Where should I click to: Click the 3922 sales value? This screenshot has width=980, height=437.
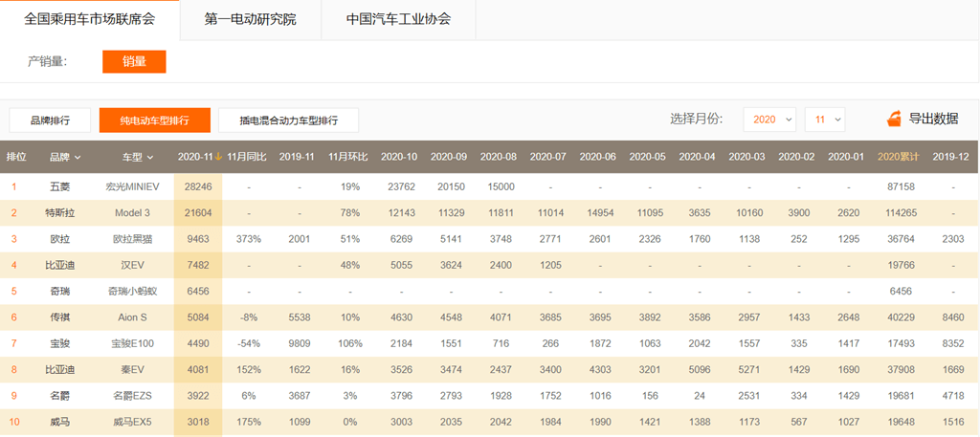click(x=198, y=397)
